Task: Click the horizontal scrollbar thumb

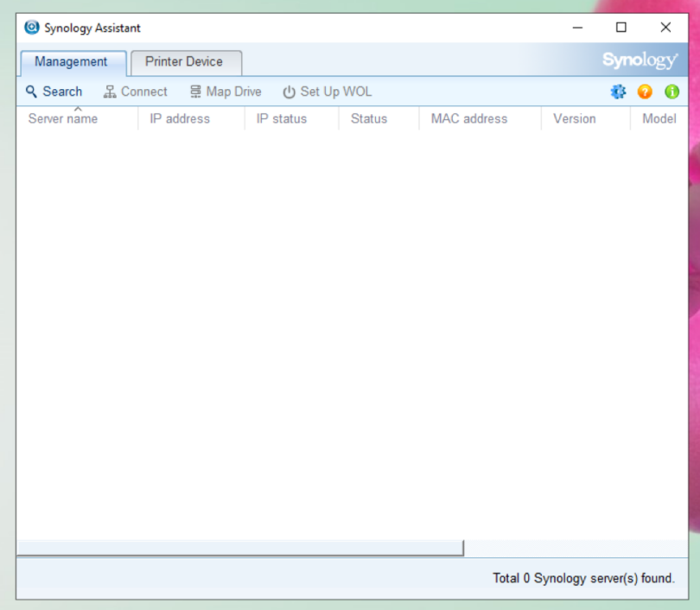Action: [x=240, y=548]
